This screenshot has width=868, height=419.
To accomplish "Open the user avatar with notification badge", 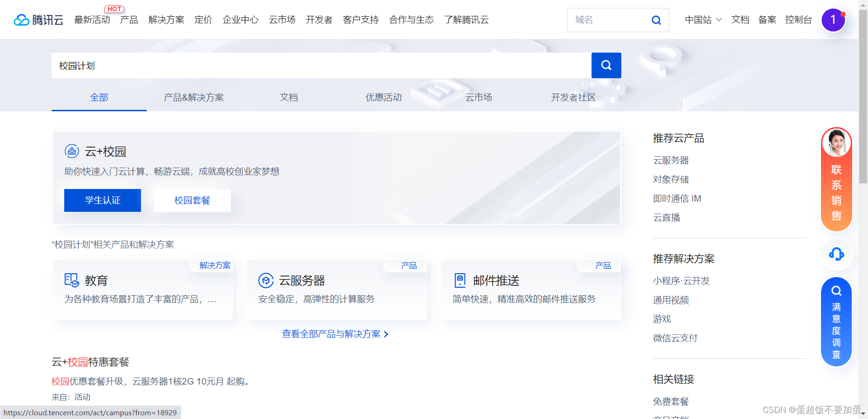I will [x=833, y=20].
